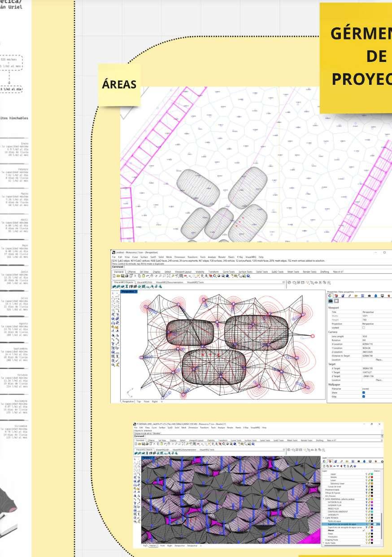Viewport: 392px width, 557px height.
Task: Toggle visibility bulb of Redes de agua layer
Action: coord(366,521)
